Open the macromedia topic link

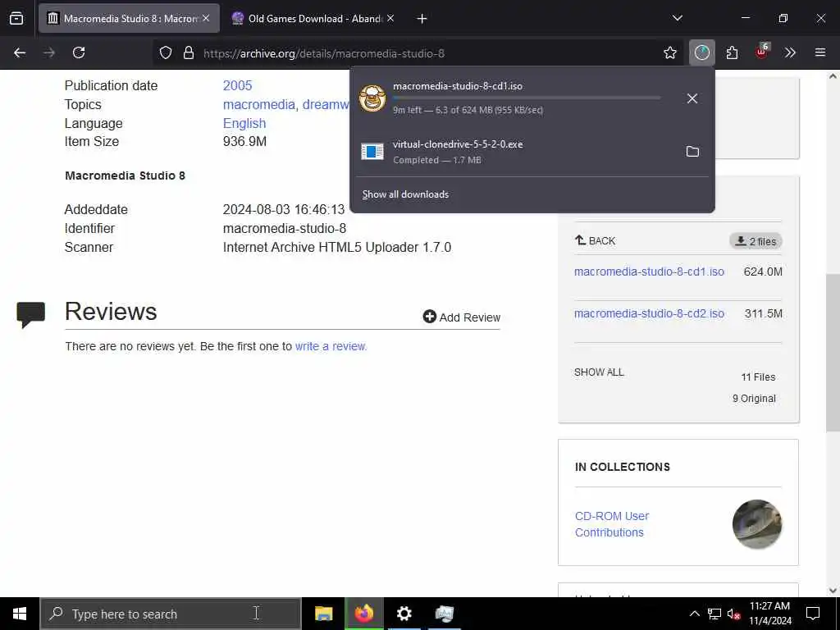[259, 104]
